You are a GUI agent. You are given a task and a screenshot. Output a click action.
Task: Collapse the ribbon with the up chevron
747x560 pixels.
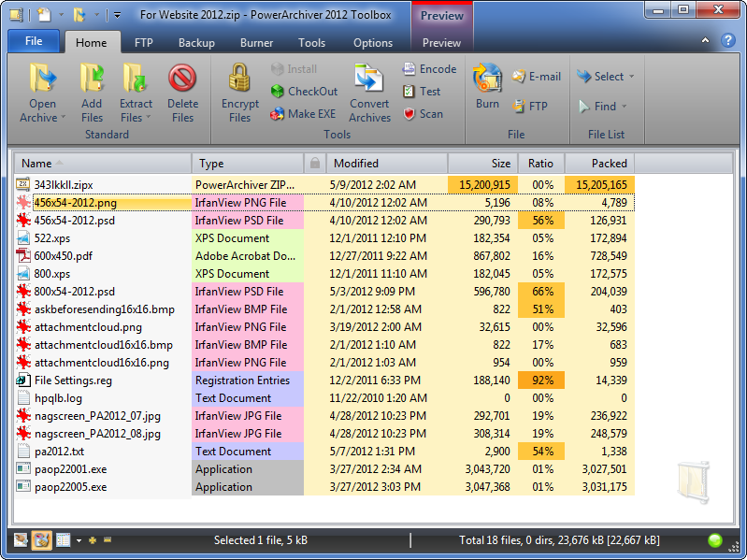[705, 40]
